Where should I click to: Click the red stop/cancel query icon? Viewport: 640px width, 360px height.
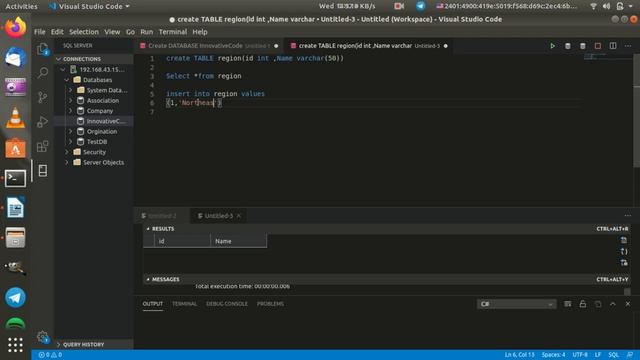tap(598, 46)
